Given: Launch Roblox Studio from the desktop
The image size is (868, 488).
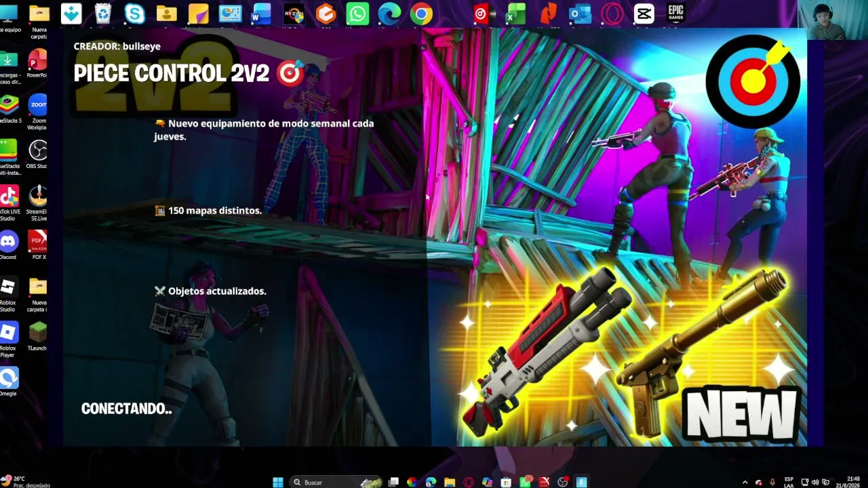Looking at the screenshot, I should coord(9,294).
